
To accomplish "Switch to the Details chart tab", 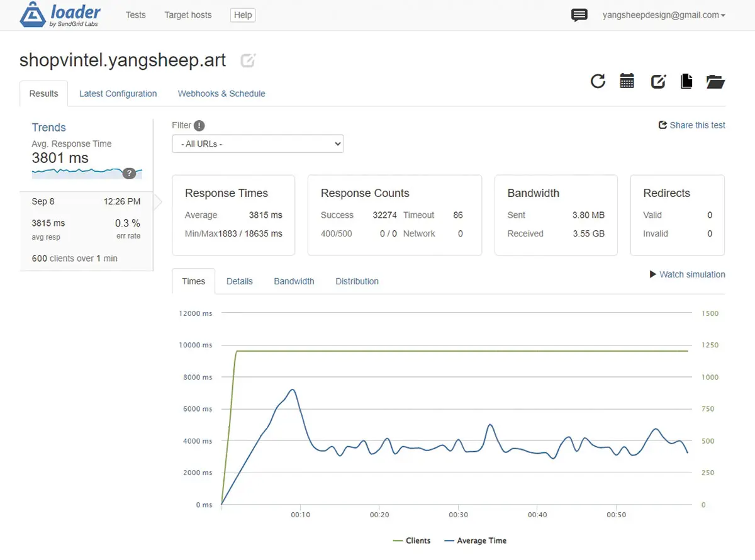I will point(240,281).
